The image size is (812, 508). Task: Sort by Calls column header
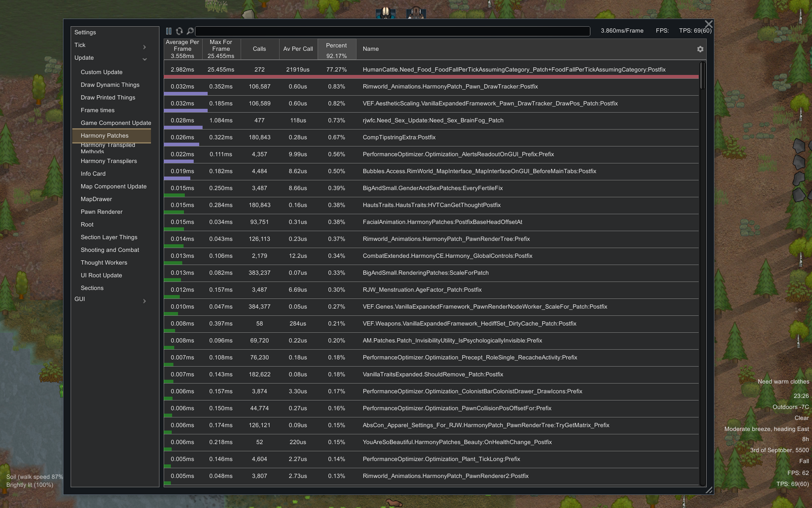(x=260, y=49)
